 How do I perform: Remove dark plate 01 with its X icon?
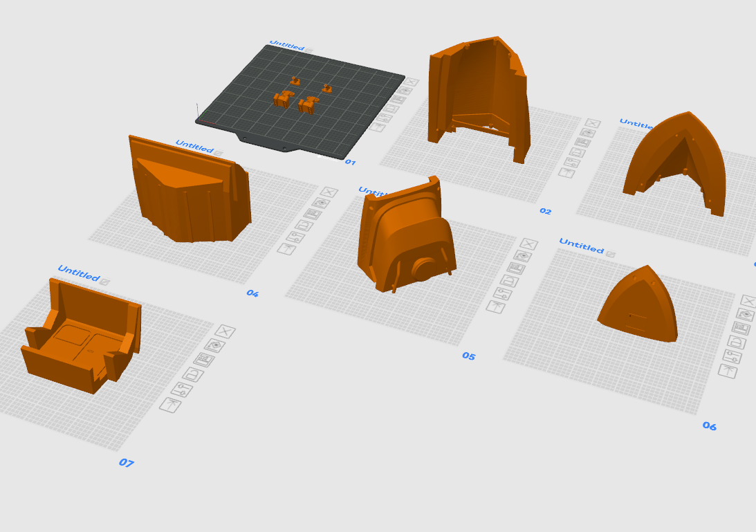click(412, 82)
